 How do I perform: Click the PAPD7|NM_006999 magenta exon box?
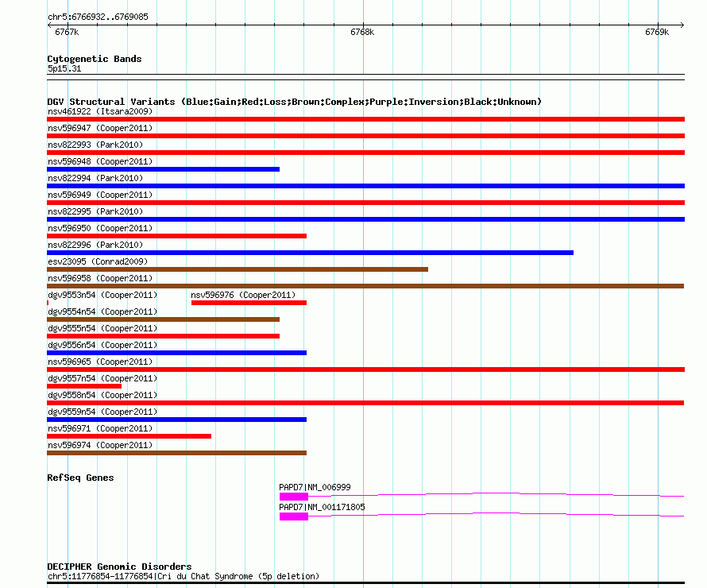[294, 497]
